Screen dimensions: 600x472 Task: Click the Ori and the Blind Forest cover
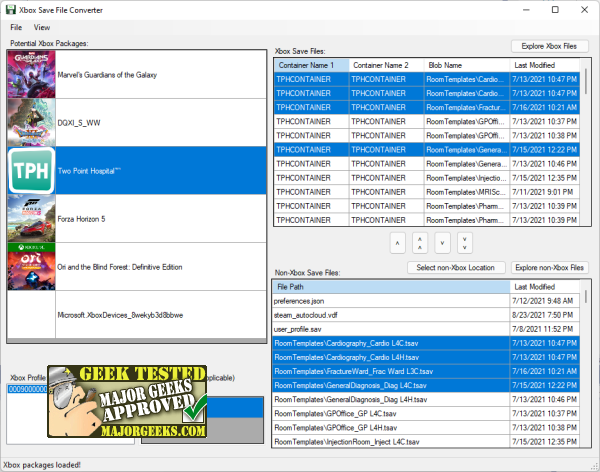31,267
